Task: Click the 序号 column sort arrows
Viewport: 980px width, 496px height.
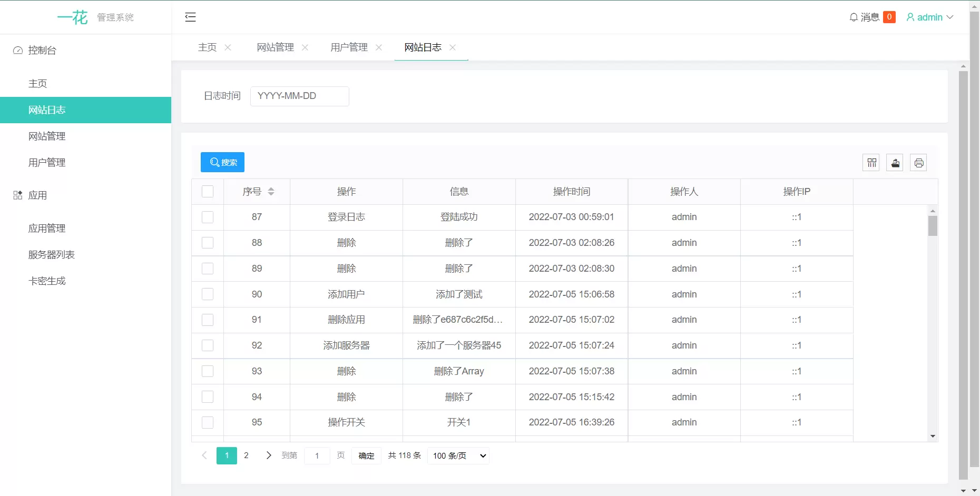Action: pyautogui.click(x=271, y=192)
